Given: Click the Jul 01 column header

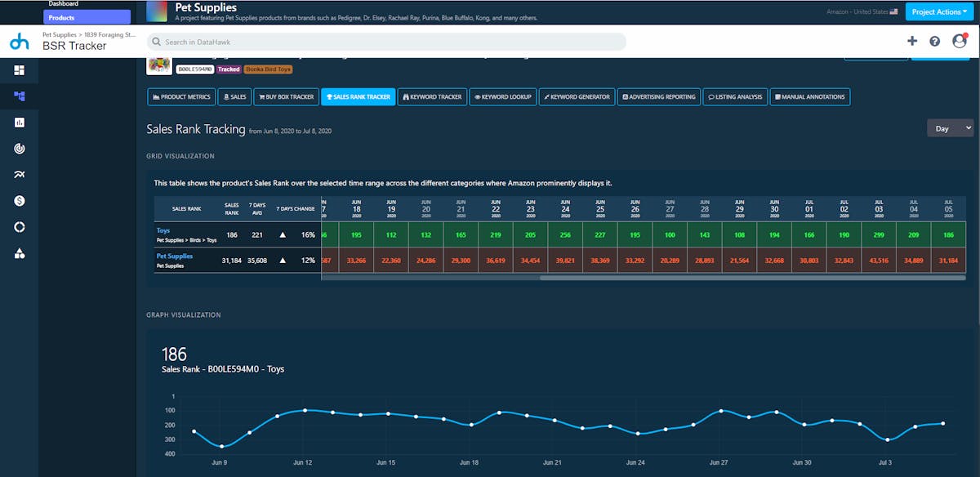Looking at the screenshot, I should pyautogui.click(x=809, y=208).
